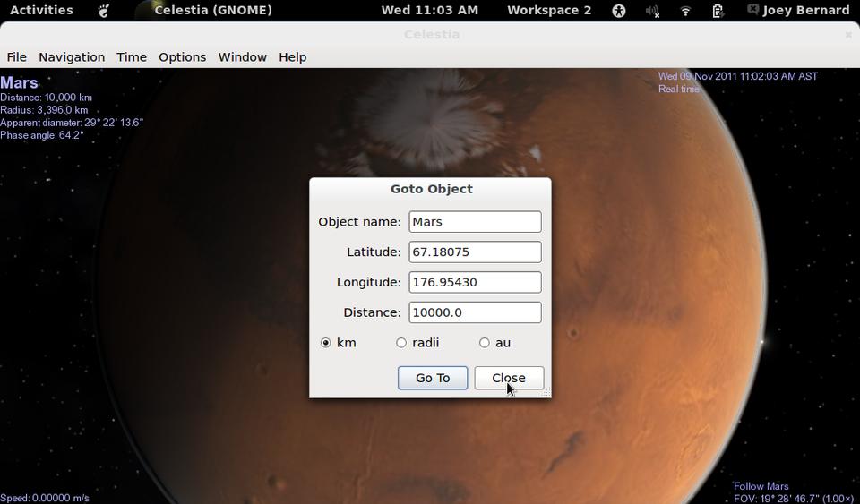Image resolution: width=860 pixels, height=504 pixels.
Task: Click the Close button in Goto Object dialog
Action: 509,378
